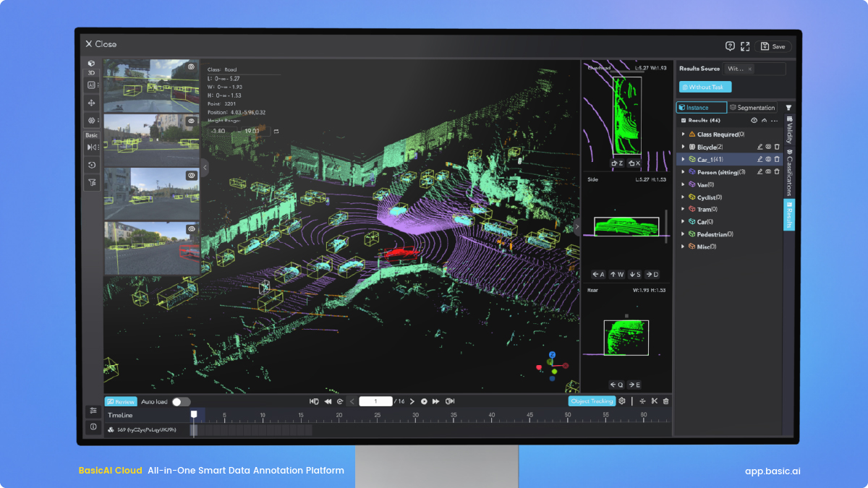The height and width of the screenshot is (488, 868).
Task: Enter fullscreen mode via the expand icon
Action: (745, 46)
